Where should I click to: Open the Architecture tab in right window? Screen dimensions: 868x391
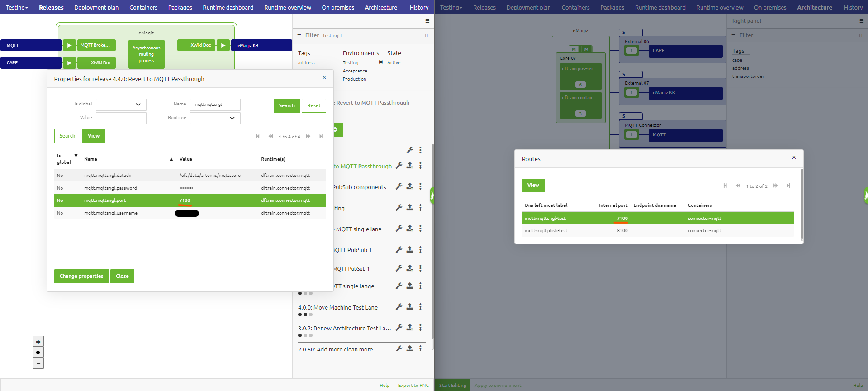click(815, 7)
